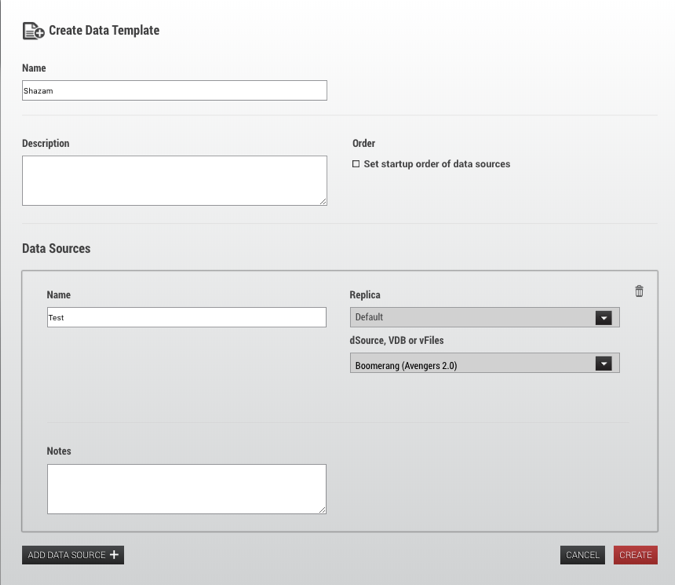This screenshot has height=585, width=675.
Task: Expand the dSource, VDB or vFiles dropdown
Action: (472, 364)
